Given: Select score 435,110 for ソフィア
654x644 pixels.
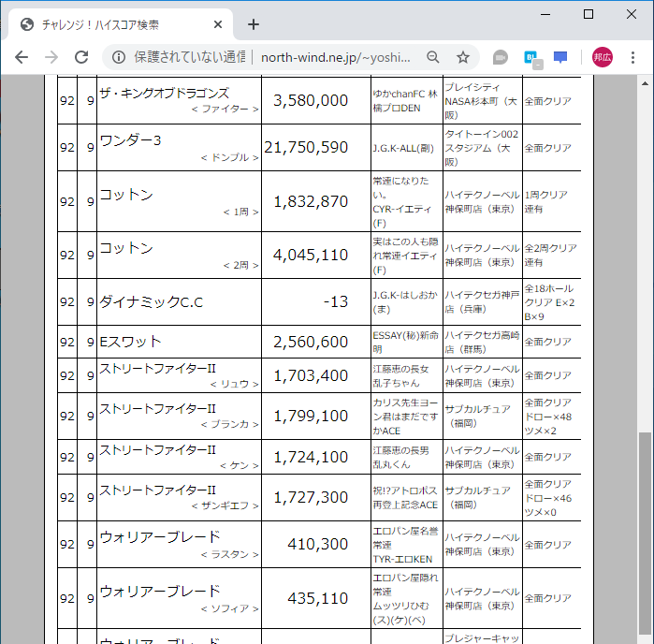Looking at the screenshot, I should click(317, 598).
